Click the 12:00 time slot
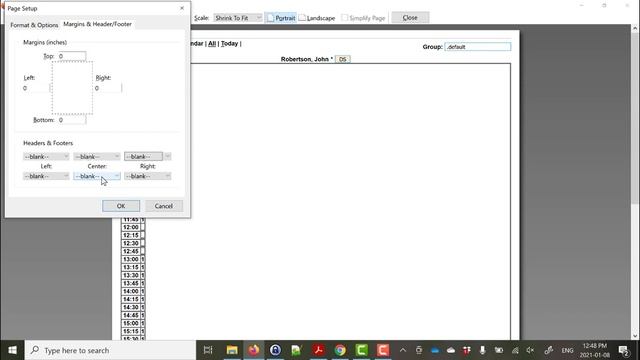640x360 pixels. [131, 227]
